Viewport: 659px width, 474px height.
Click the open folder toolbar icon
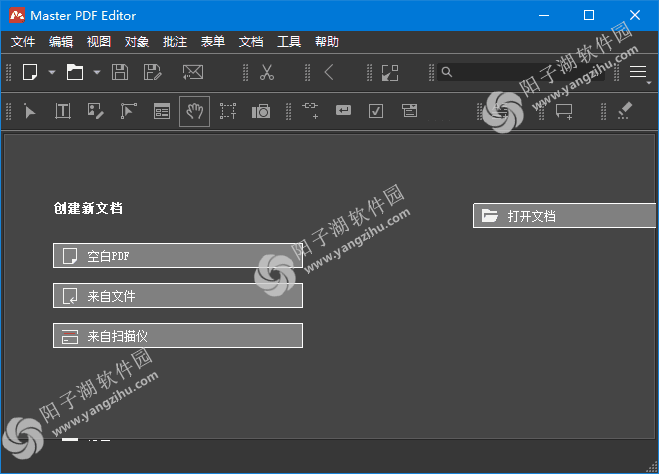75,72
